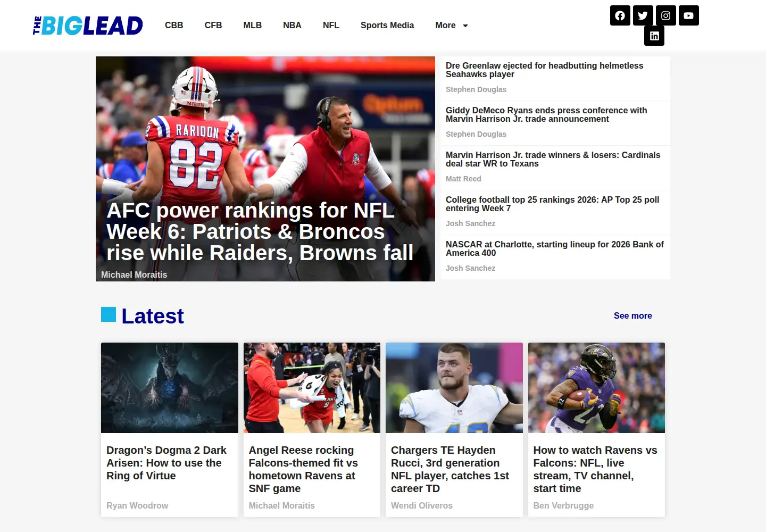Image resolution: width=766 pixels, height=532 pixels.
Task: Click The Big Lead logo
Action: [x=88, y=26]
